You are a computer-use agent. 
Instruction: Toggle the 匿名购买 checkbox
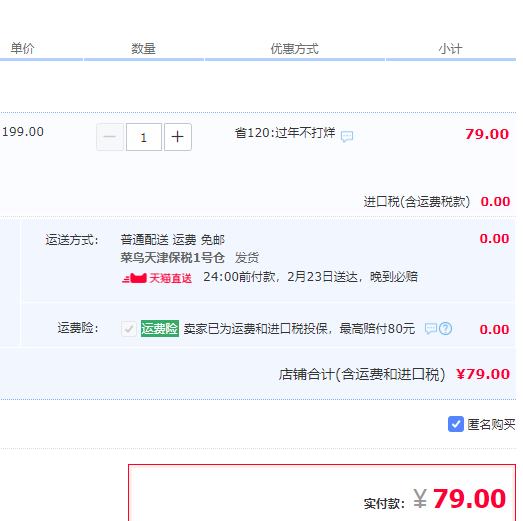(x=456, y=424)
